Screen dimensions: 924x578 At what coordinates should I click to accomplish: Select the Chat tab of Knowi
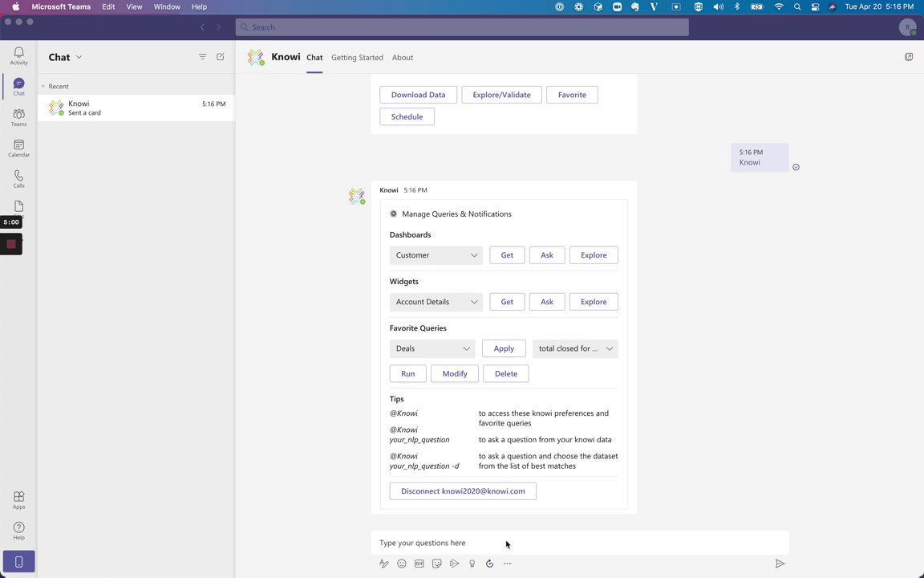click(x=314, y=57)
